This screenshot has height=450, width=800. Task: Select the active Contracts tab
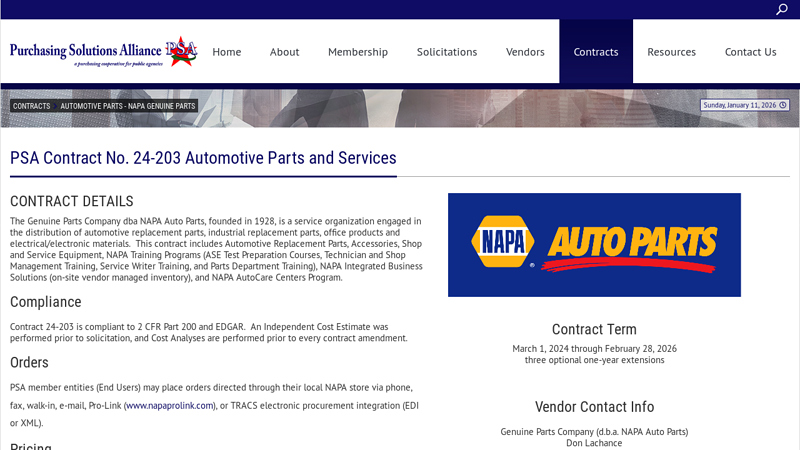[x=596, y=52]
